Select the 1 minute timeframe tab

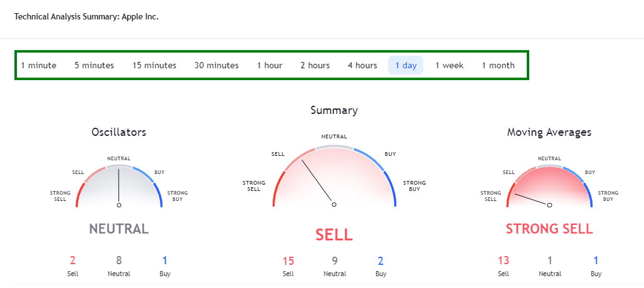pos(38,65)
